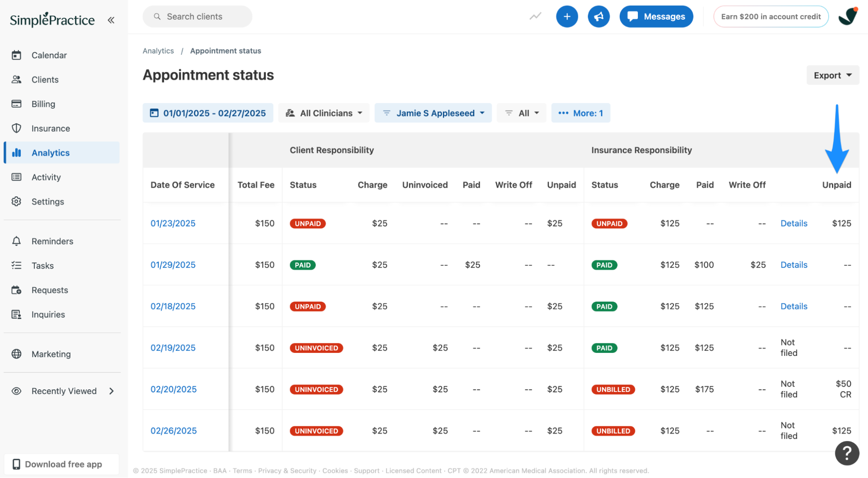This screenshot has width=868, height=478.
Task: Click the Billing card icon
Action: (x=17, y=104)
